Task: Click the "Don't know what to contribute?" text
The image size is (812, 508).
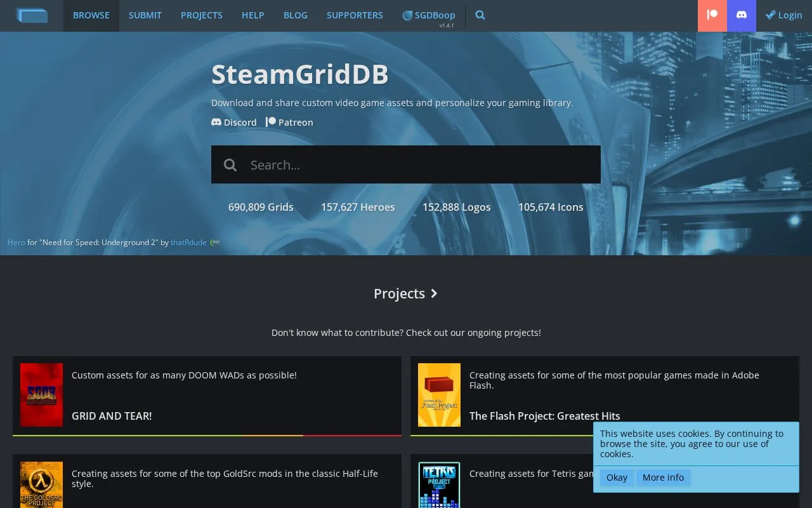Action: [x=406, y=333]
